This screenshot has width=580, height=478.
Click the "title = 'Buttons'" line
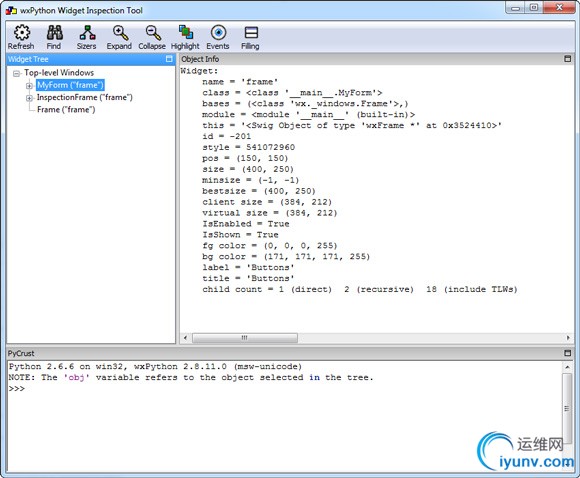[248, 279]
